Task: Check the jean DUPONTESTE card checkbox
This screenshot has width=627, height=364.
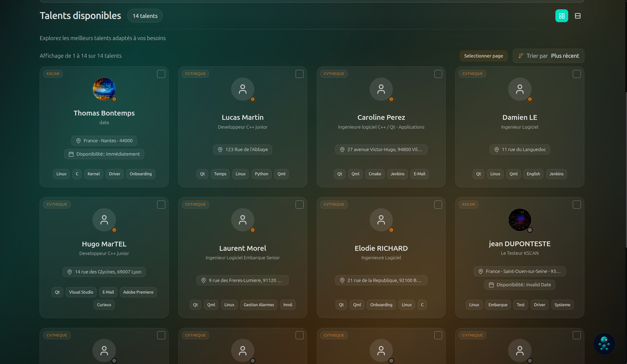Action: click(577, 205)
